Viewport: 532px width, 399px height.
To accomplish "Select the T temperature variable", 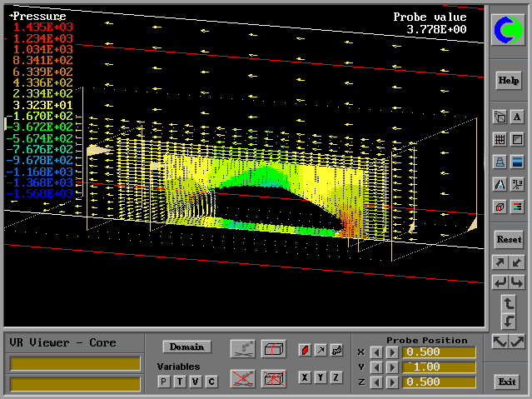I will [180, 381].
